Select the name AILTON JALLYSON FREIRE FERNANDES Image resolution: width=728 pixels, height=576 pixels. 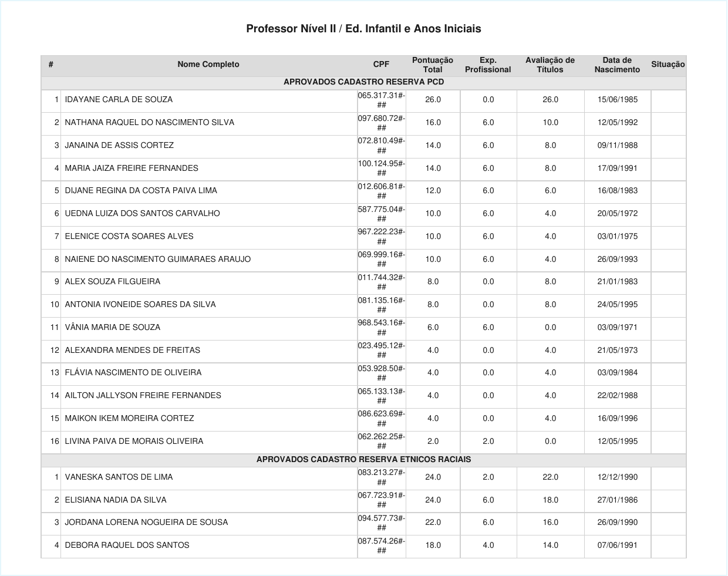(x=143, y=396)
